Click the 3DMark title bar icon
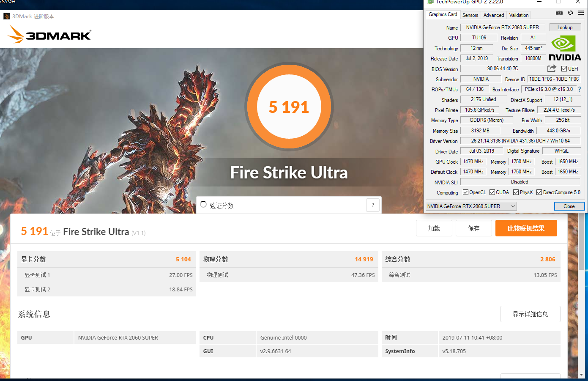This screenshot has width=588, height=381. [x=6, y=16]
